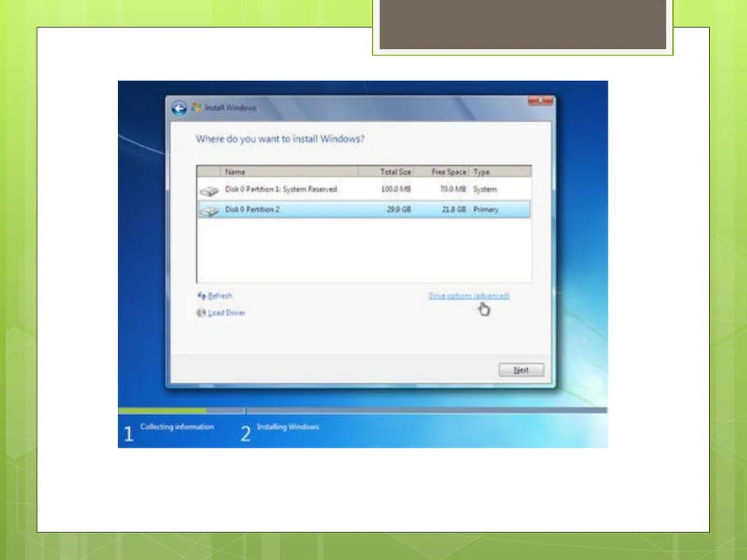The width and height of the screenshot is (747, 560).
Task: Click the Type column header
Action: tap(500, 171)
